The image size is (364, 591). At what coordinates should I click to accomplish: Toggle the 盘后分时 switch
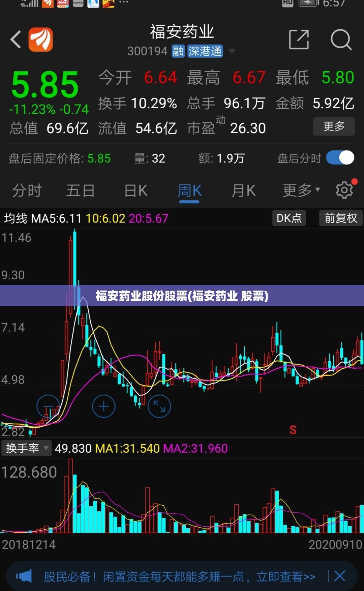(x=340, y=158)
